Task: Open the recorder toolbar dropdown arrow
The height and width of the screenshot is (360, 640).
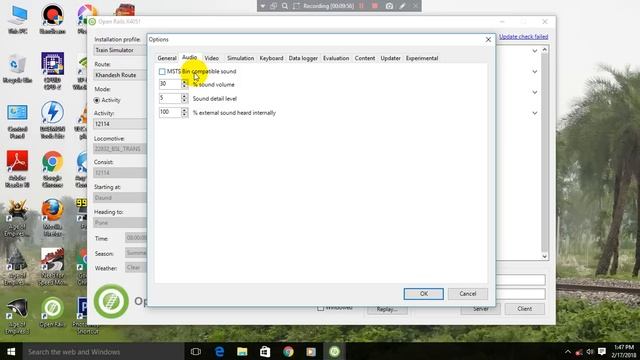Action: 263,6
